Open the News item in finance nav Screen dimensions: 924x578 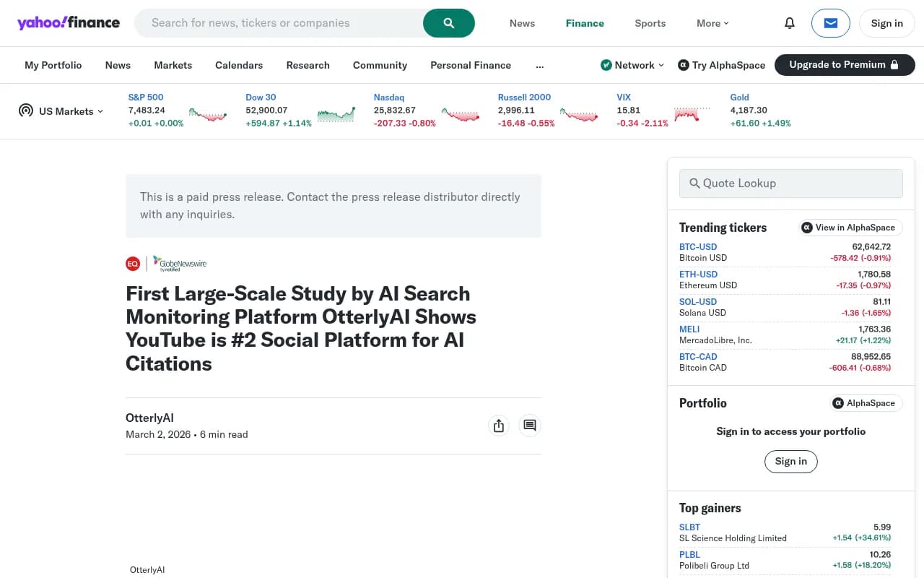click(x=118, y=65)
